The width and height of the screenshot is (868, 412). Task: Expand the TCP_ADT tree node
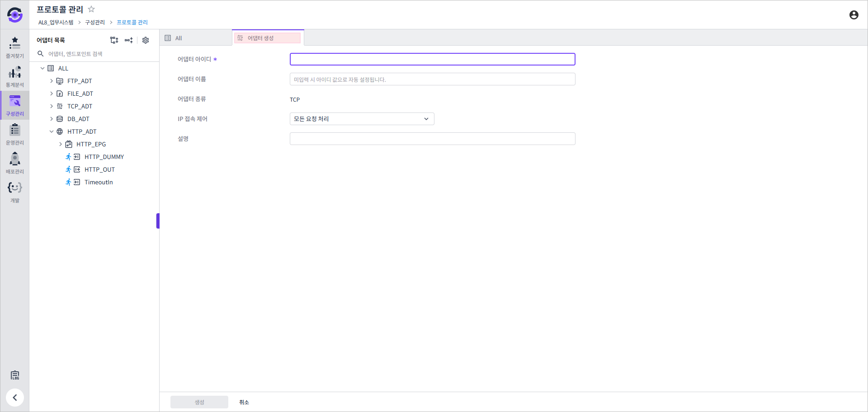pos(52,106)
